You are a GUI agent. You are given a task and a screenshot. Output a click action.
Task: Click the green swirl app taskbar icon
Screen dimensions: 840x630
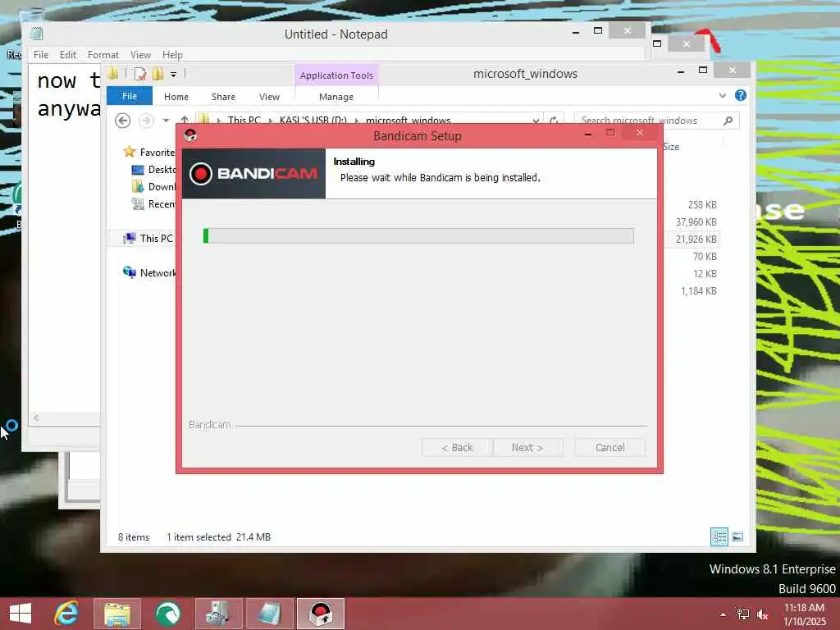point(168,614)
